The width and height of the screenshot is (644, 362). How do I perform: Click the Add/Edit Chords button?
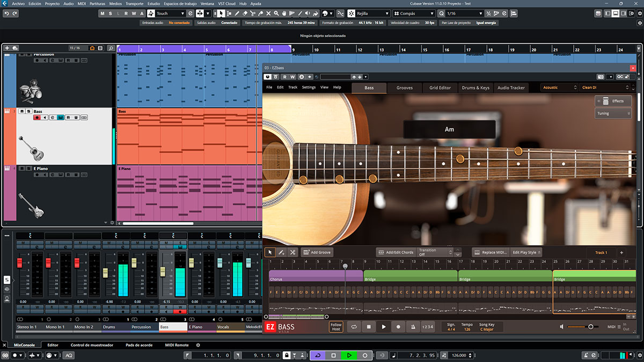[396, 252]
